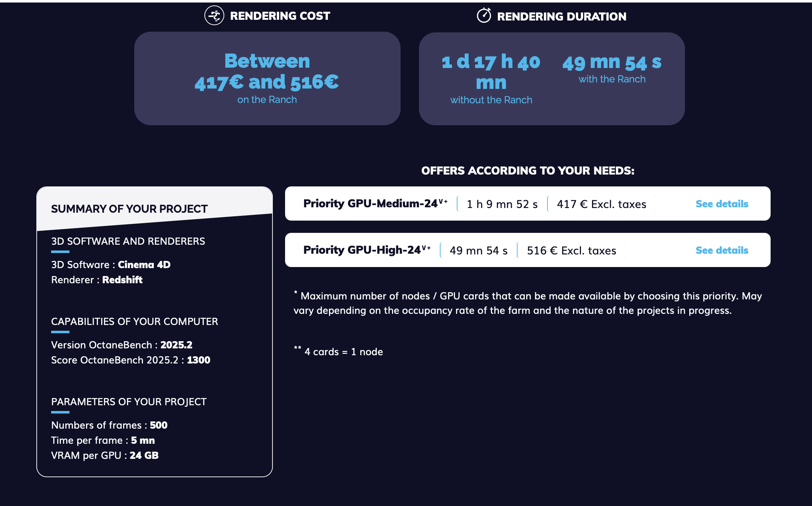Click the Capabilities Of Your Computer section title
This screenshot has width=812, height=506.
(134, 321)
